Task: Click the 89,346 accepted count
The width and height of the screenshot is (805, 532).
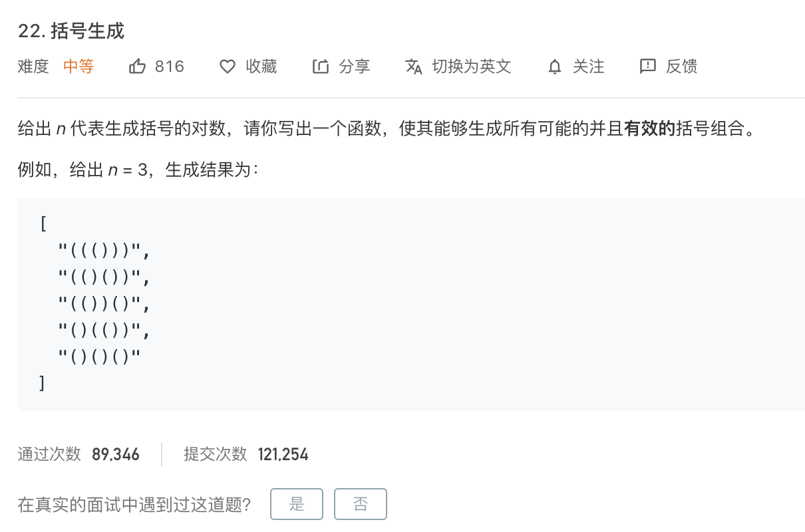Action: (116, 454)
